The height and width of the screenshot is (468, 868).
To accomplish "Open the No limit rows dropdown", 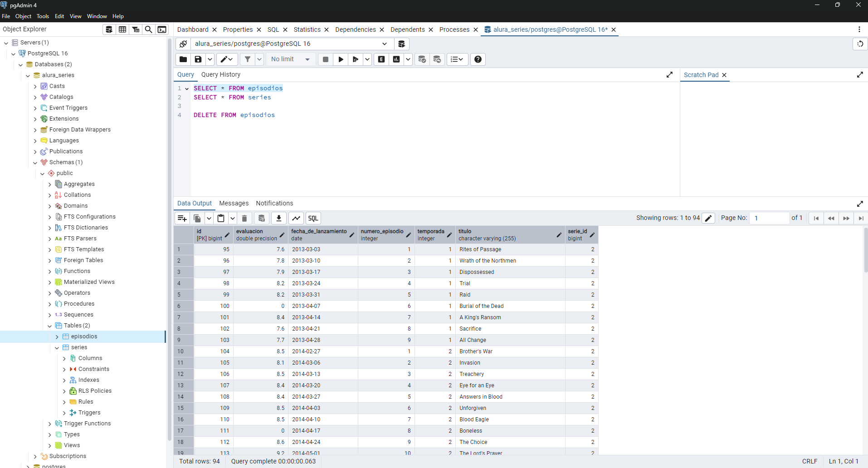I will pos(290,59).
